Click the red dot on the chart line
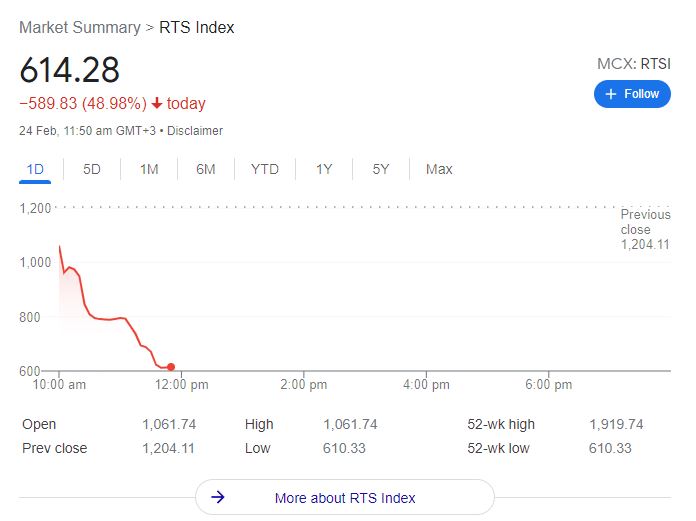This screenshot has width=696, height=521. click(171, 367)
